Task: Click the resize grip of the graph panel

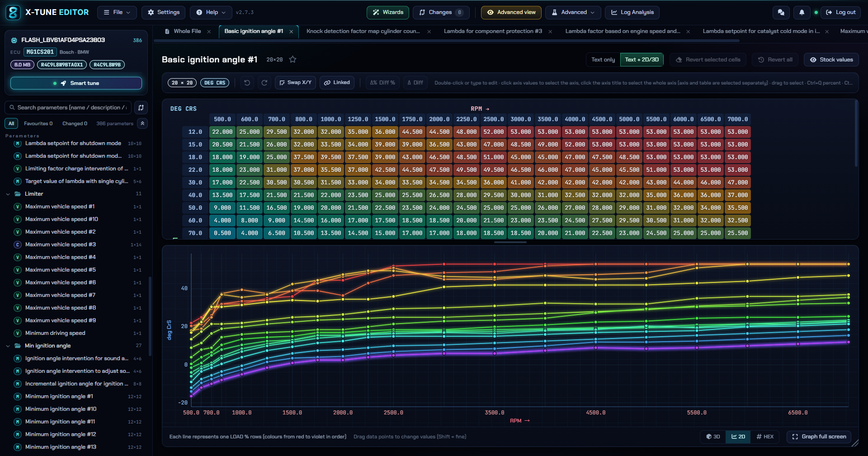Action: (854, 443)
